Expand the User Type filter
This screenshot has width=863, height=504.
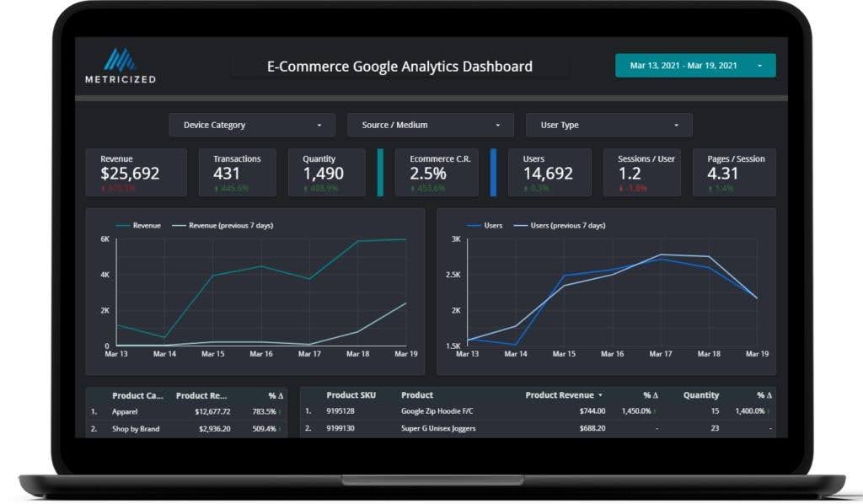click(608, 125)
